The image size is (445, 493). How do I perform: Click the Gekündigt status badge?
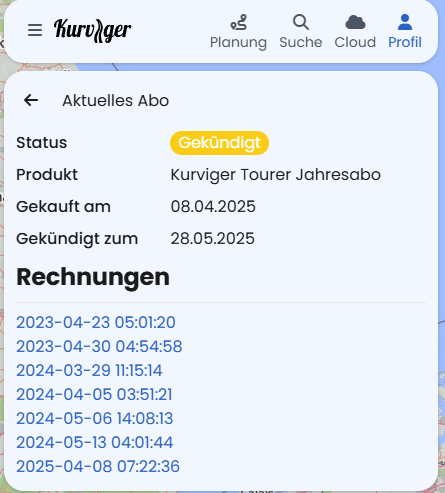219,143
